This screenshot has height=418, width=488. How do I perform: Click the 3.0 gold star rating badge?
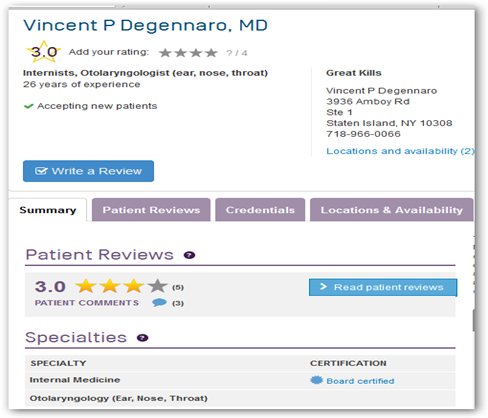click(x=44, y=52)
